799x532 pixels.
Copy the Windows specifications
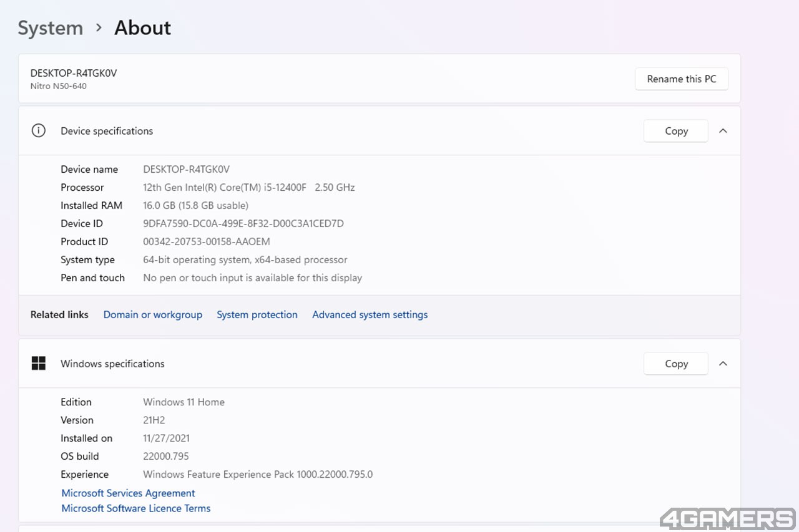tap(676, 364)
